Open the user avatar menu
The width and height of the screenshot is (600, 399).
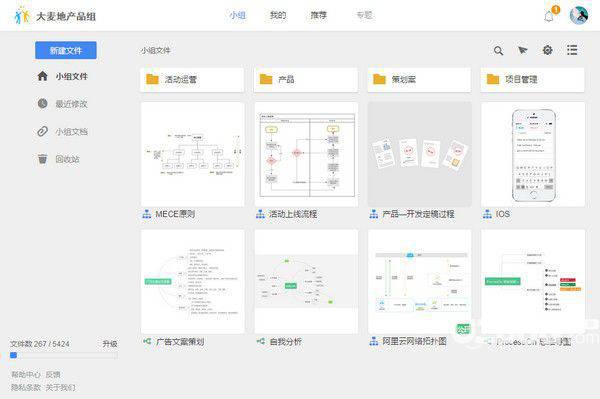click(x=579, y=15)
